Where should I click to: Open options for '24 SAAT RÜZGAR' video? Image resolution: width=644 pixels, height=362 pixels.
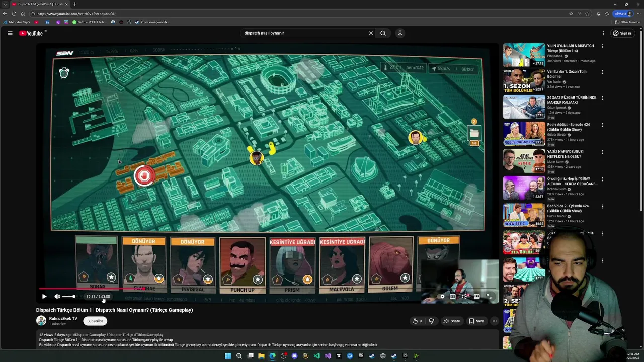click(x=602, y=98)
